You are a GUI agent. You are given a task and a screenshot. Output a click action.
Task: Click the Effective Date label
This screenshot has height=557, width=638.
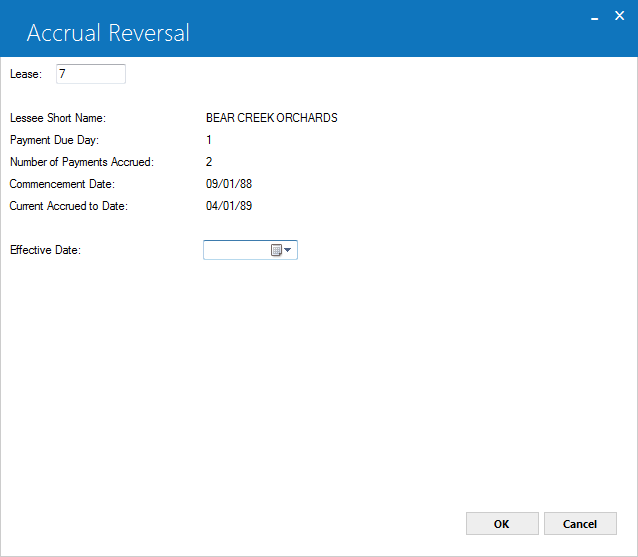(46, 250)
